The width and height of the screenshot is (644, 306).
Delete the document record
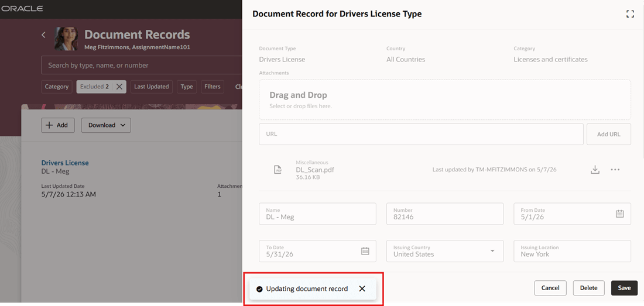(x=588, y=288)
